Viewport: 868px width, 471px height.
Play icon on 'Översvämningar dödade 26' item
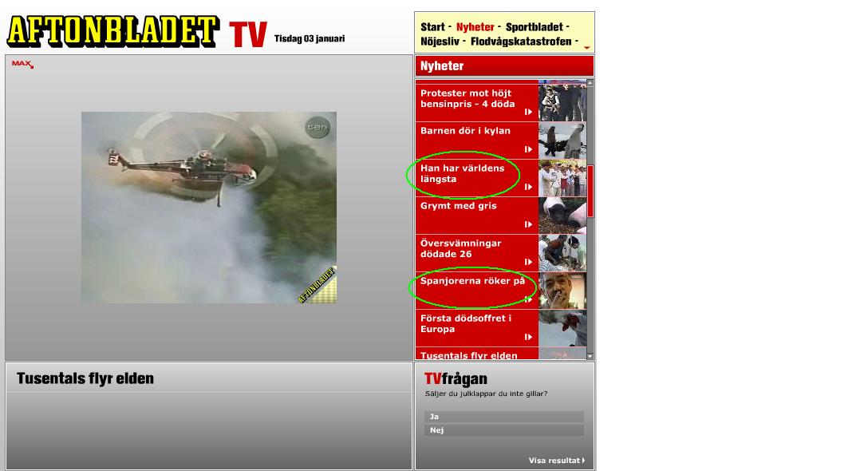(528, 262)
